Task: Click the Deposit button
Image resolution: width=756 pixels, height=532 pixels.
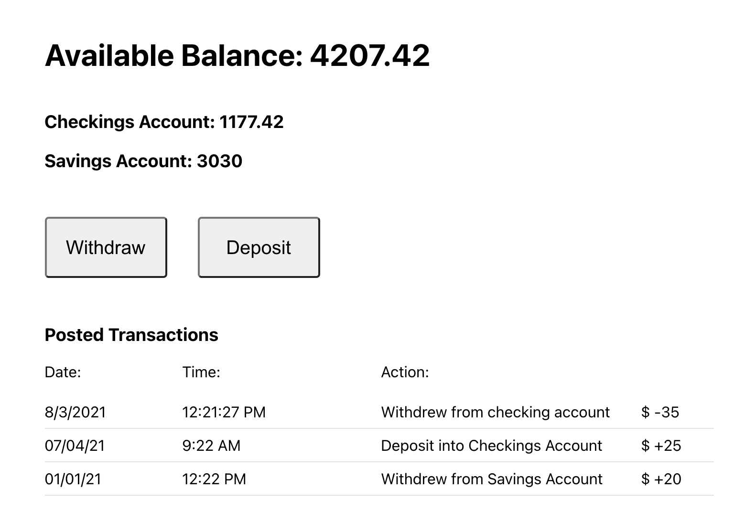Action: pyautogui.click(x=259, y=247)
